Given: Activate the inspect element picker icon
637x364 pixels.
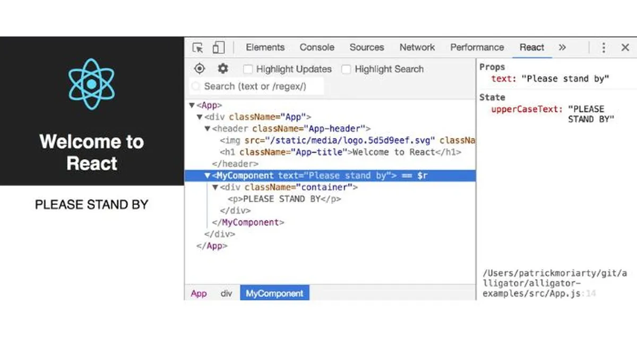Looking at the screenshot, I should tap(198, 48).
